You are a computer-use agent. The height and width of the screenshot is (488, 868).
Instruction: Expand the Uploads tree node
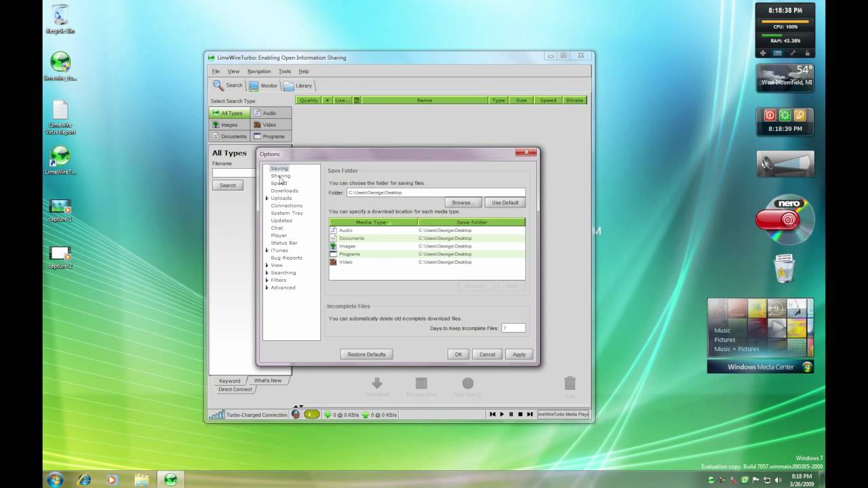[x=267, y=198]
